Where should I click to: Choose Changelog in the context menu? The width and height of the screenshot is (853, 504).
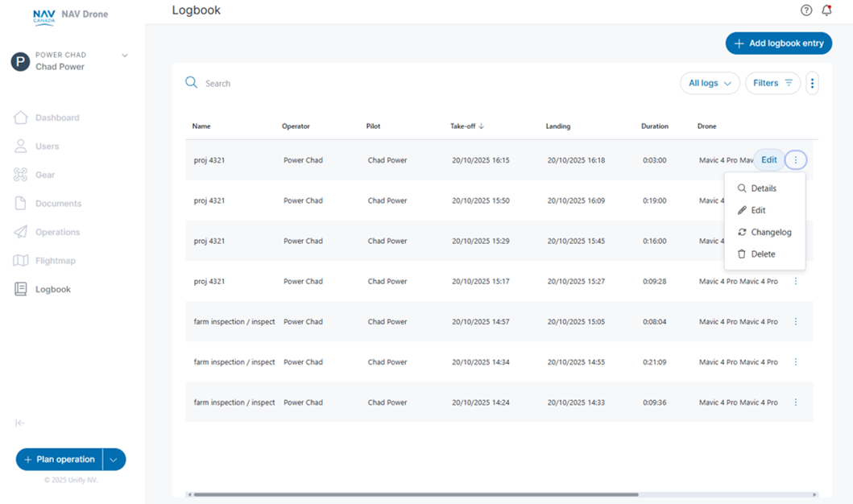tap(770, 232)
